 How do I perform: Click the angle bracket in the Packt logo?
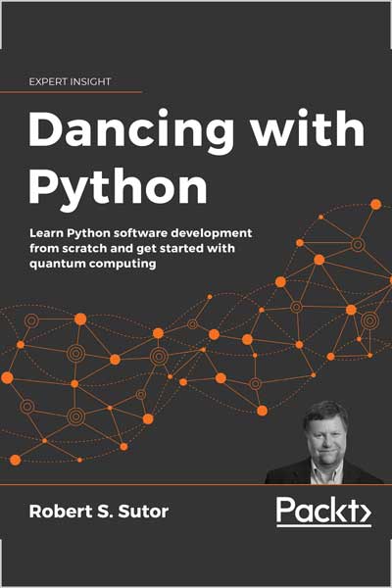click(364, 513)
